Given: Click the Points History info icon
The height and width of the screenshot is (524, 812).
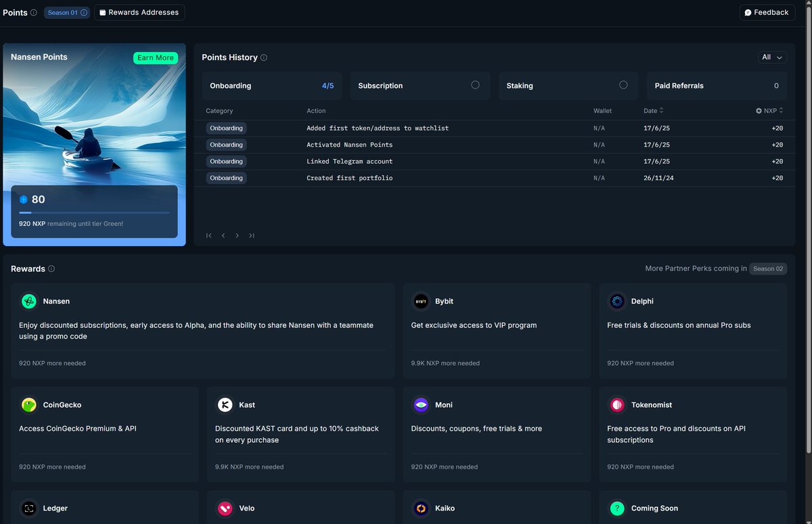Looking at the screenshot, I should (264, 57).
